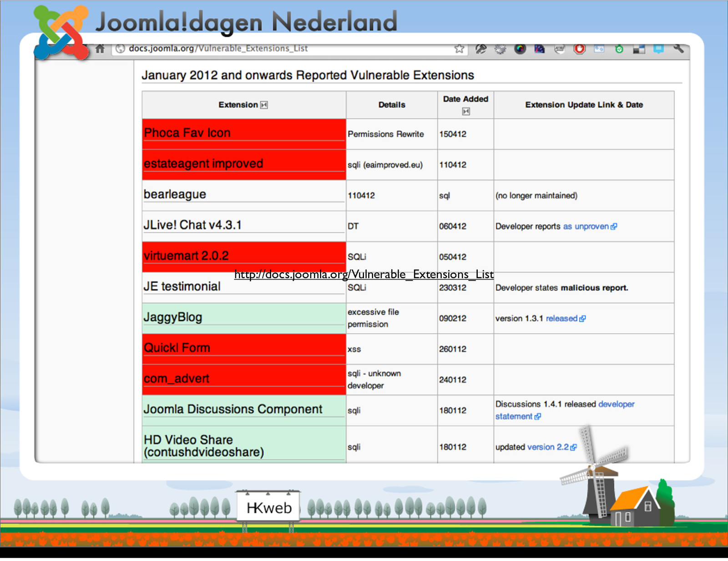Click the 'excessive file permission' details cell
Screen dimensions: 728x561
[392, 318]
